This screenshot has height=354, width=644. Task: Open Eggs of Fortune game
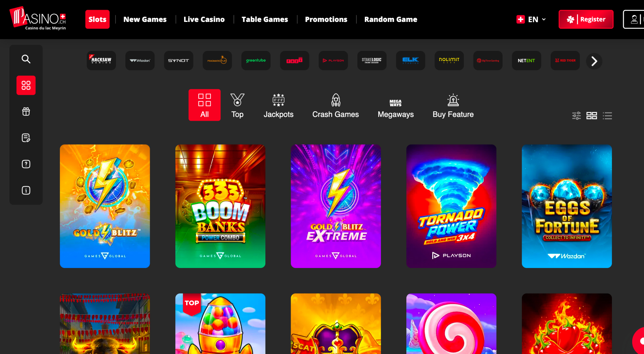click(x=567, y=206)
